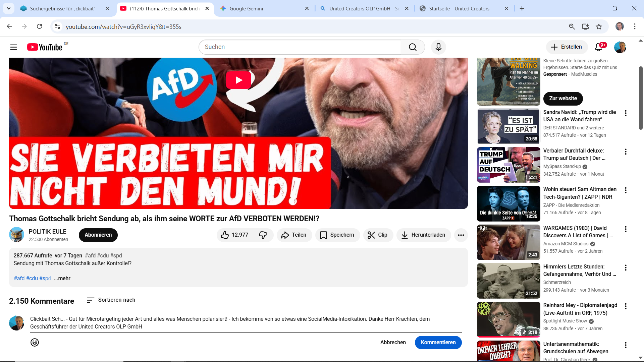Toggle the Abonnieren subscribe button

(x=98, y=235)
